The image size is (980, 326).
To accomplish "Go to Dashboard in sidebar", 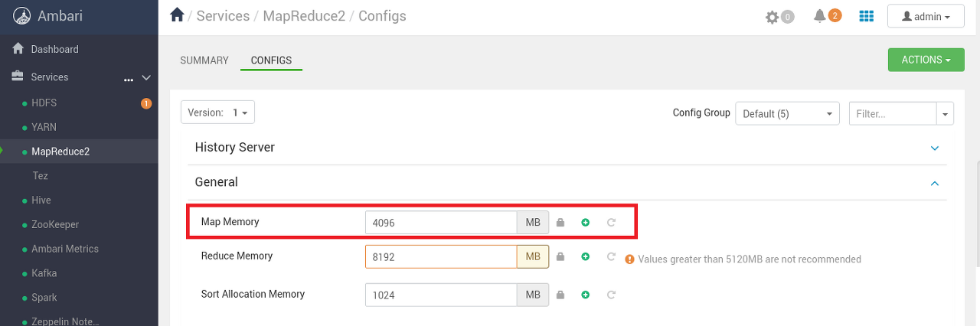I will click(x=54, y=49).
